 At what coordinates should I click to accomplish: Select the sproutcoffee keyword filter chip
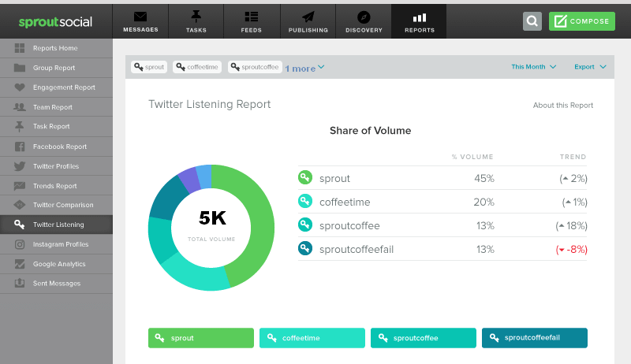pos(255,67)
